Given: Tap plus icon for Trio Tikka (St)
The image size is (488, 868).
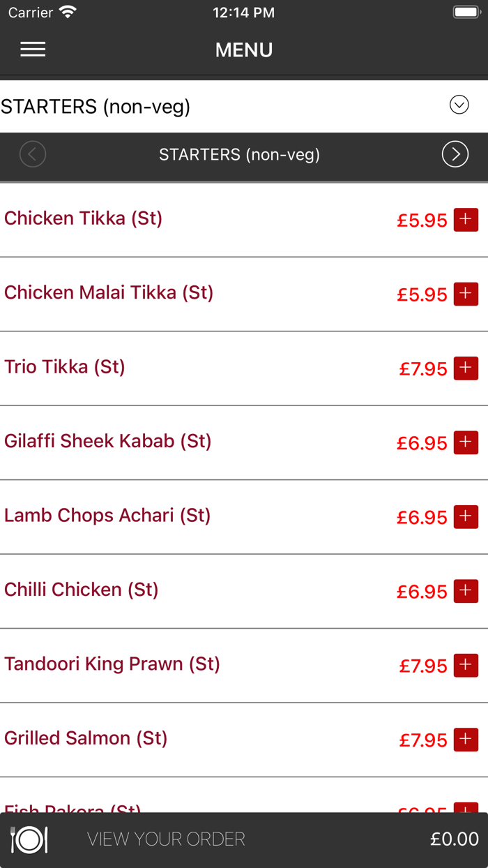Looking at the screenshot, I should point(466,368).
